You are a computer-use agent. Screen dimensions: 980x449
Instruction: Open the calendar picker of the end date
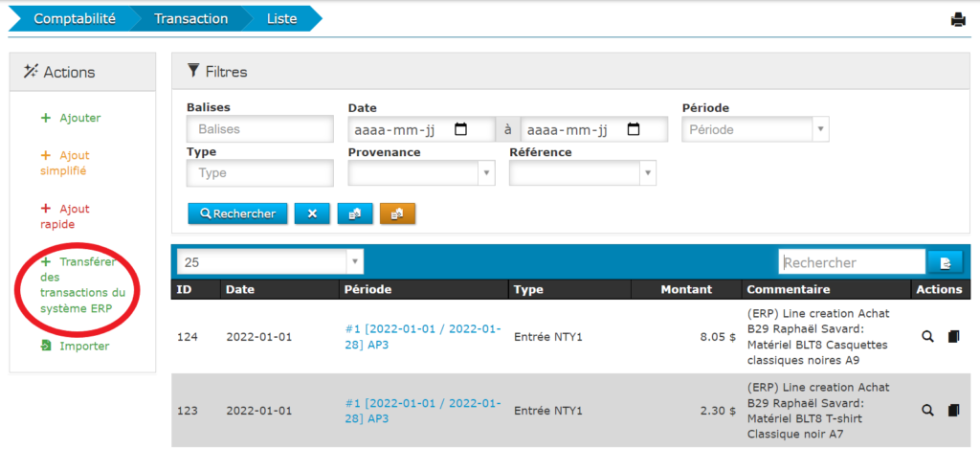(634, 129)
